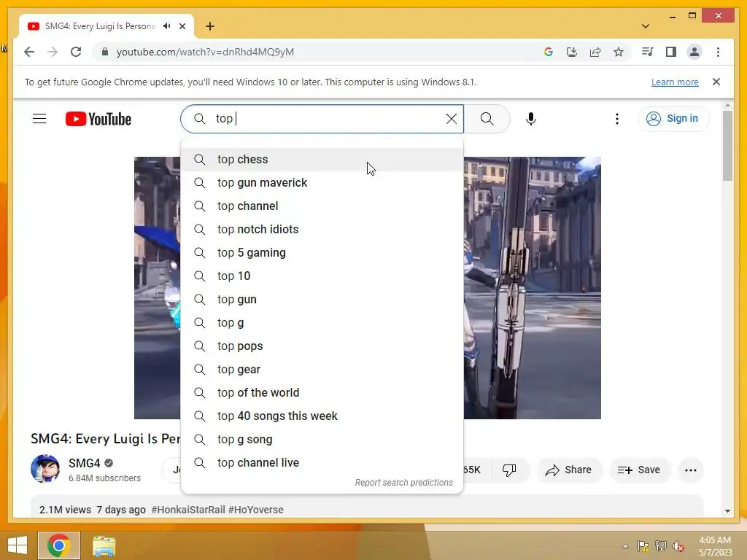Dismiss the Chrome update notice

pyautogui.click(x=716, y=82)
